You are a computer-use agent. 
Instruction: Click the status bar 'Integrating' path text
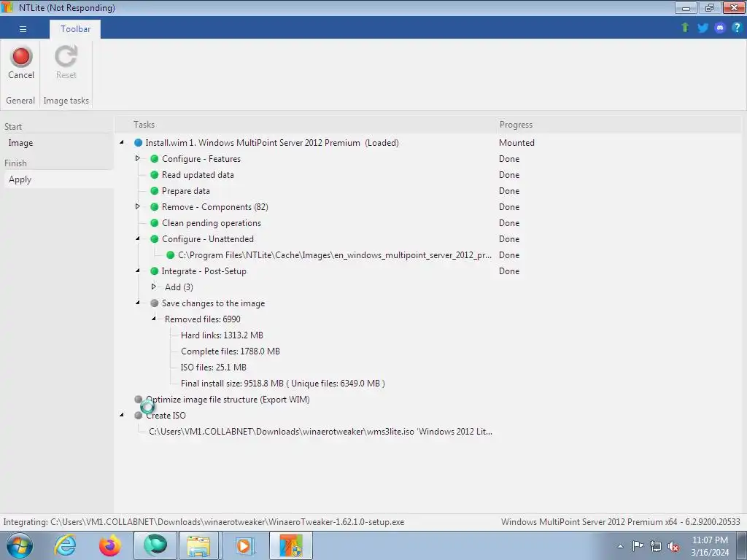204,522
